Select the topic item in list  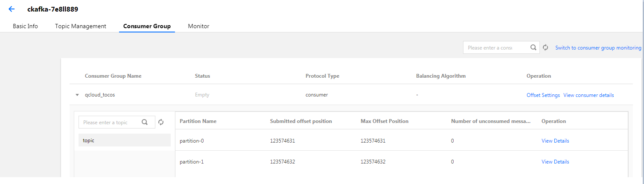coord(125,140)
